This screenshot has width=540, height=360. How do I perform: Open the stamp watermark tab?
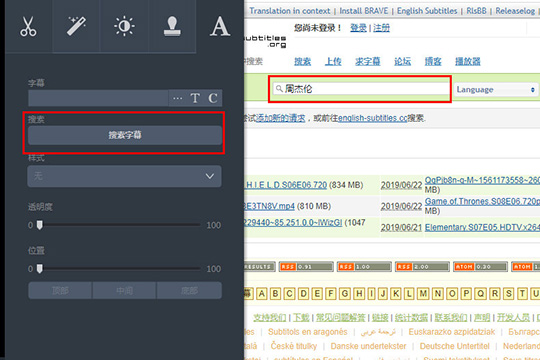[172, 26]
